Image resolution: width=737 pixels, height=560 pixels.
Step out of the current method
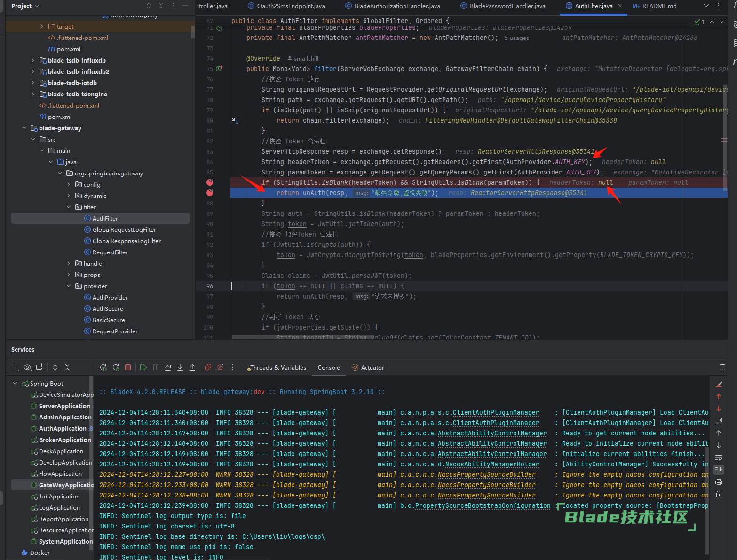[x=192, y=367]
